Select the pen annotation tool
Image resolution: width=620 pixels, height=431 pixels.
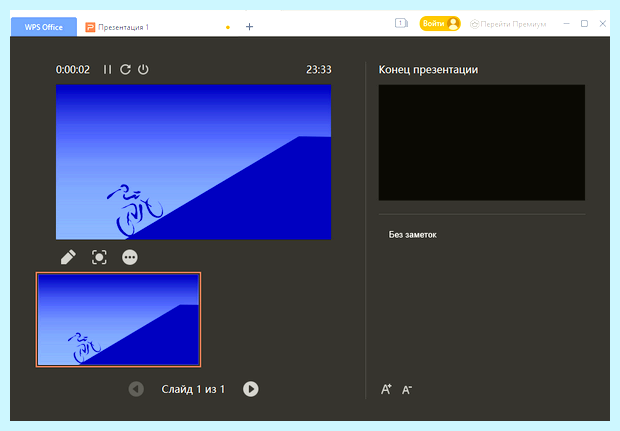[68, 257]
